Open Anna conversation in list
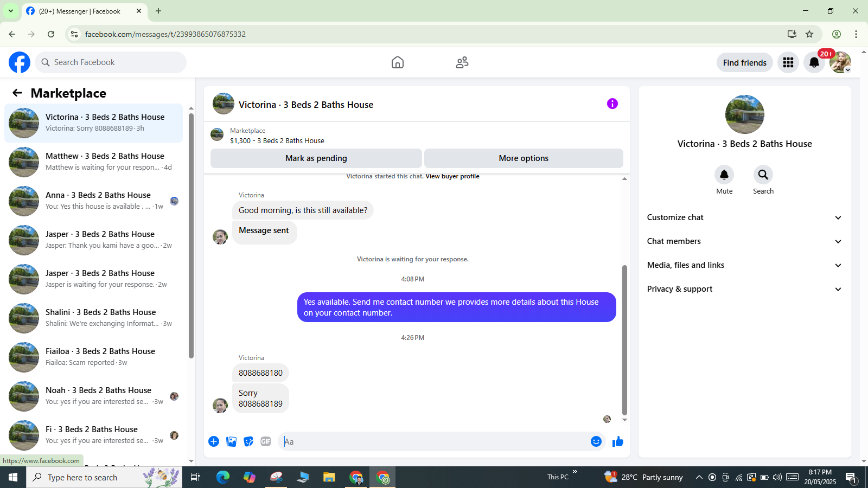Screen dimensions: 868x488 tap(94, 201)
